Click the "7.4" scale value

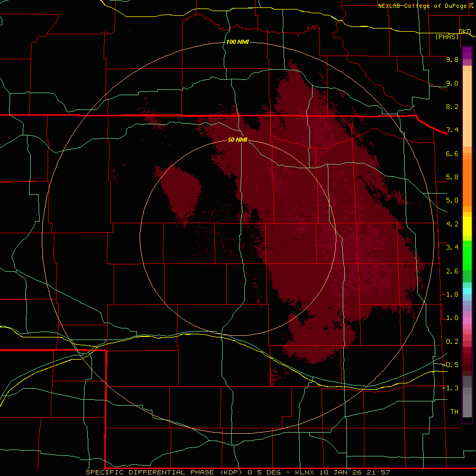point(452,130)
